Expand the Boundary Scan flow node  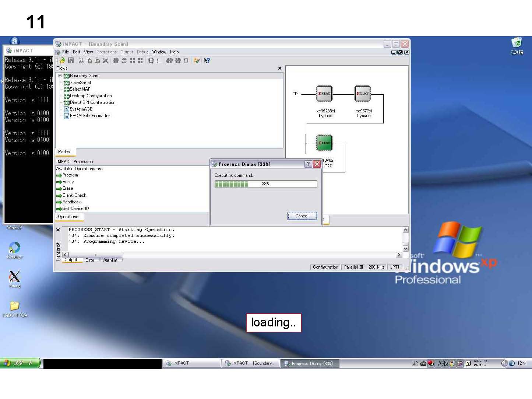(x=60, y=76)
